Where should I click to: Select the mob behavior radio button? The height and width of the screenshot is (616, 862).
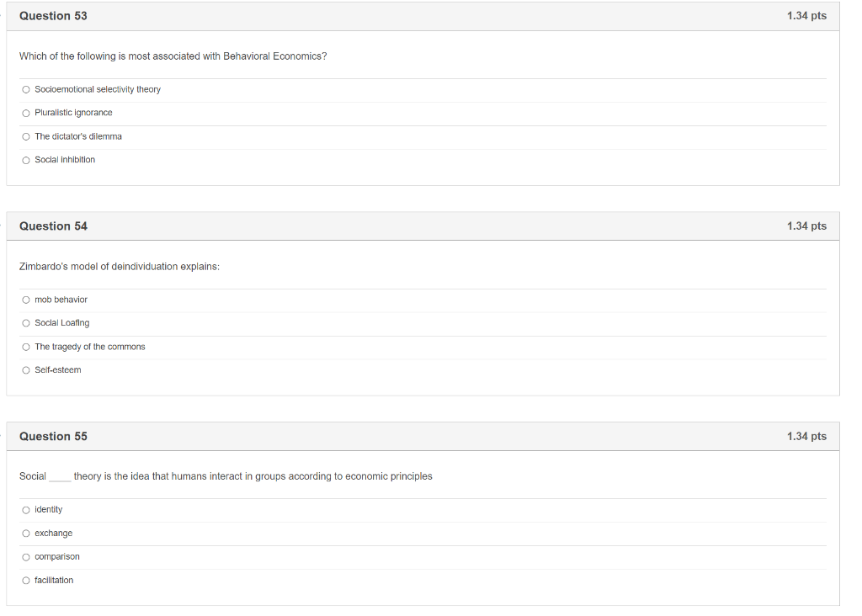(26, 300)
